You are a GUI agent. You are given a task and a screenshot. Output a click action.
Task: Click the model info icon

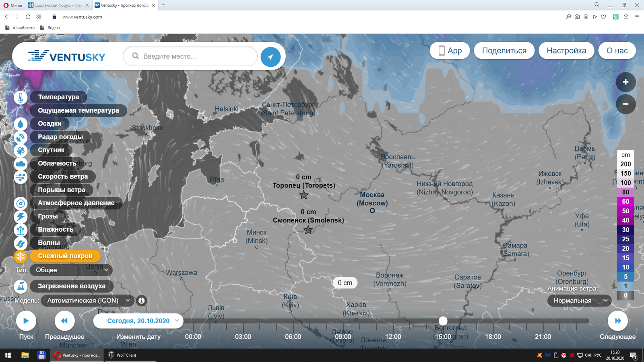click(x=141, y=300)
